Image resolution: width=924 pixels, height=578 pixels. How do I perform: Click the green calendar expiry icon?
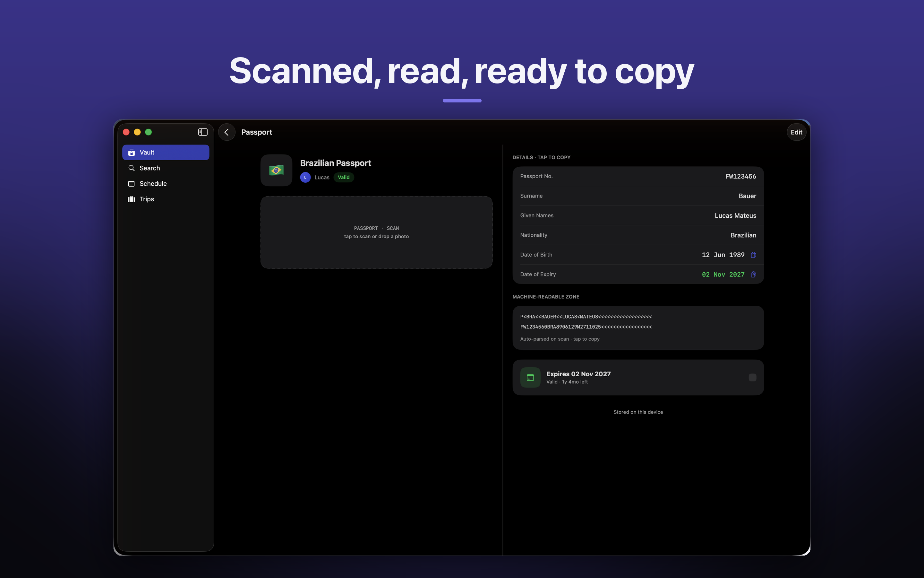pos(530,377)
